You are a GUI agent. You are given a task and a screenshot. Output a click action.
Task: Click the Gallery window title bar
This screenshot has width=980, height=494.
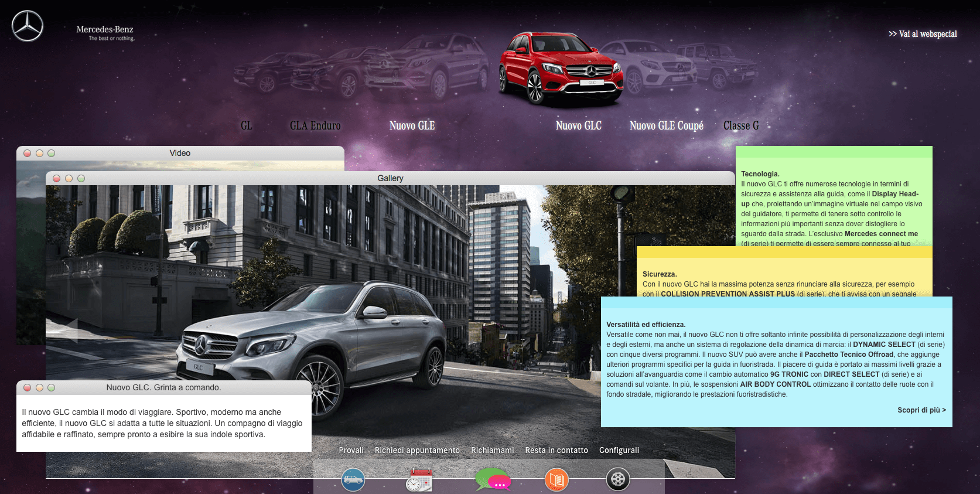tap(390, 178)
